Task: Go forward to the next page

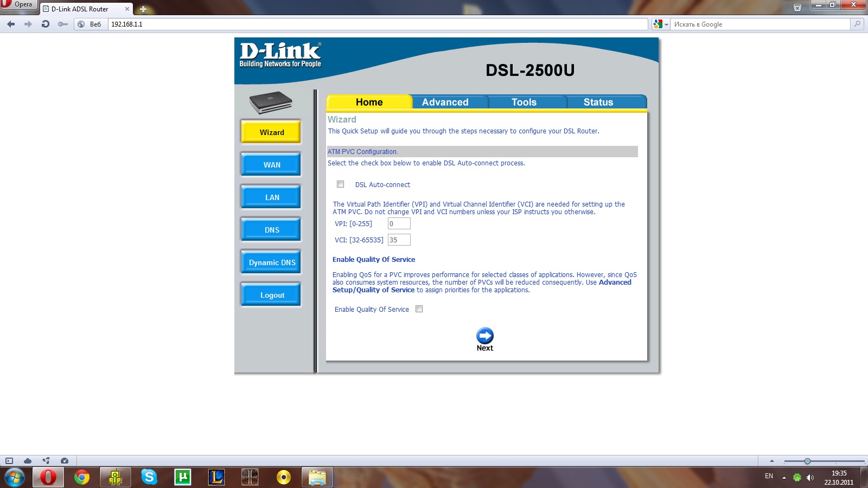Action: pos(28,24)
